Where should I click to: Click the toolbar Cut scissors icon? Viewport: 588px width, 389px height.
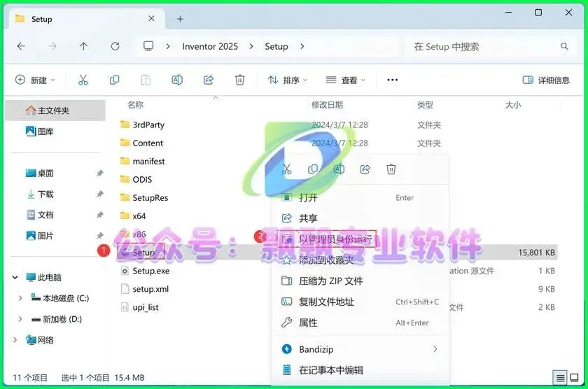click(83, 80)
